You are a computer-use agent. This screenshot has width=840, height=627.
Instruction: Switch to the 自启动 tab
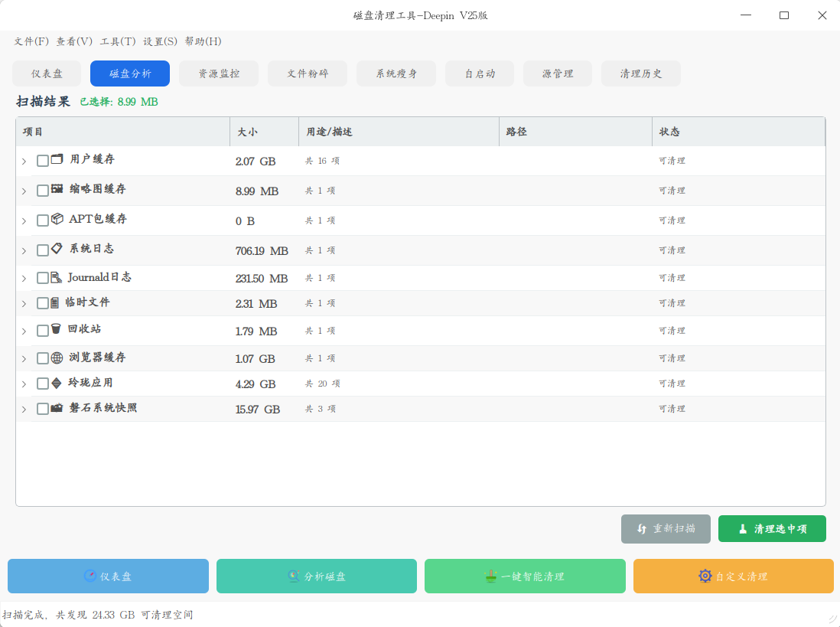(x=480, y=73)
